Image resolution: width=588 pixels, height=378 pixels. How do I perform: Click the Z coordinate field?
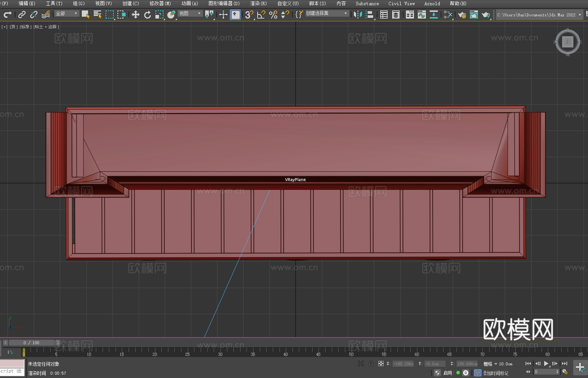(467, 364)
